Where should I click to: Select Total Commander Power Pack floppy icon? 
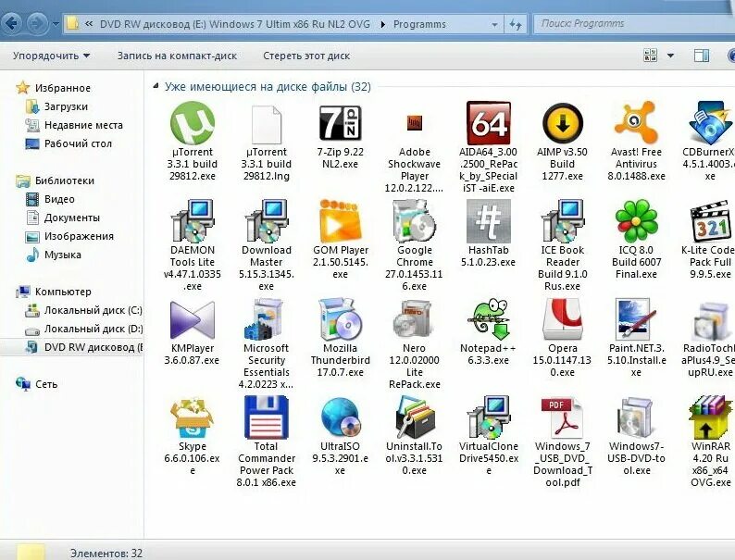[267, 417]
